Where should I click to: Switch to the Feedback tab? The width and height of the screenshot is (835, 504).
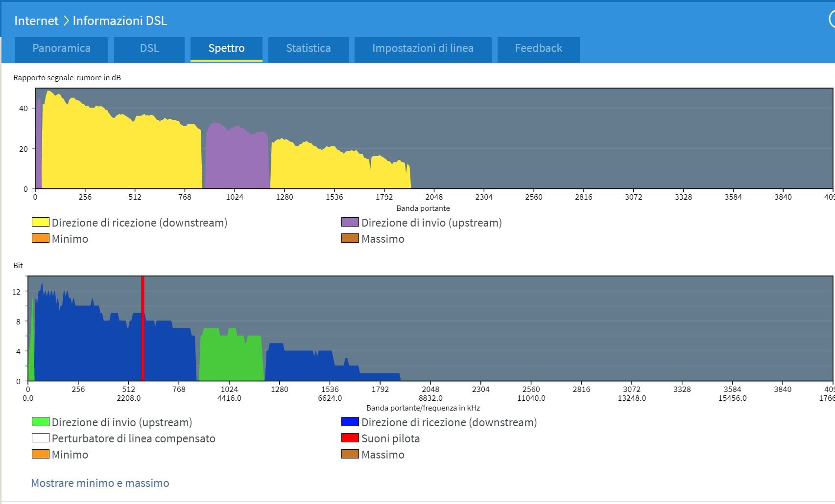point(538,48)
